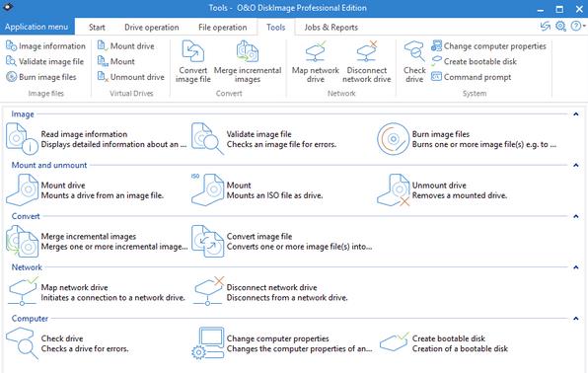This screenshot has width=588, height=373.
Task: Select the Tools tab
Action: 276,27
